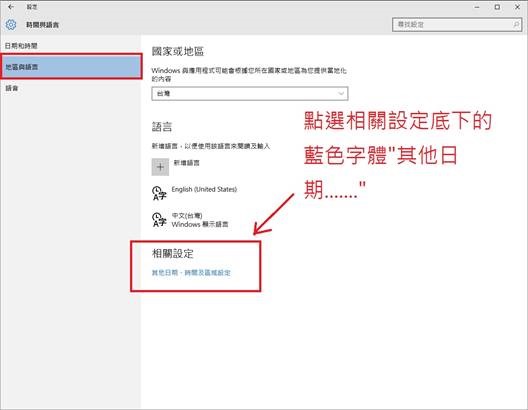
Task: Open Settings home via the gear icon
Action: 11,25
